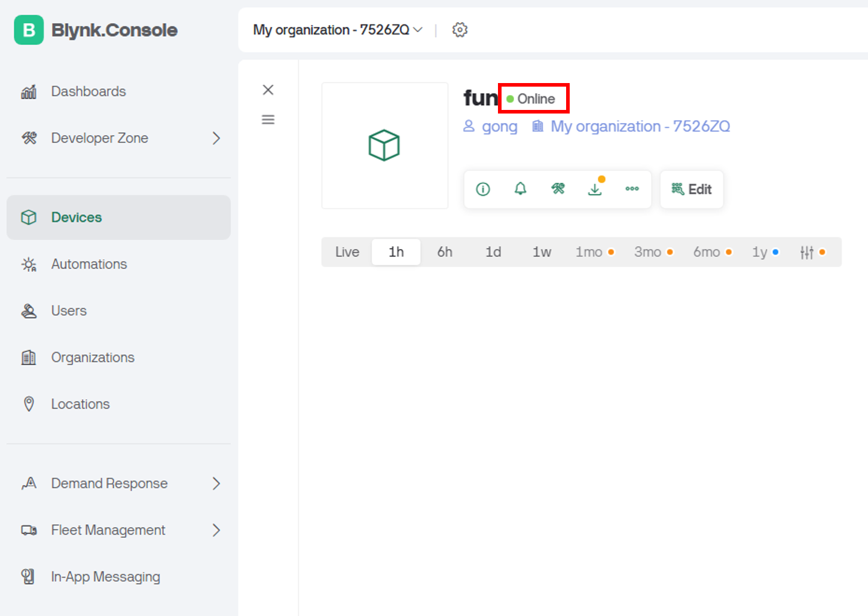The height and width of the screenshot is (616, 868).
Task: Open device owner link gong
Action: (x=491, y=127)
